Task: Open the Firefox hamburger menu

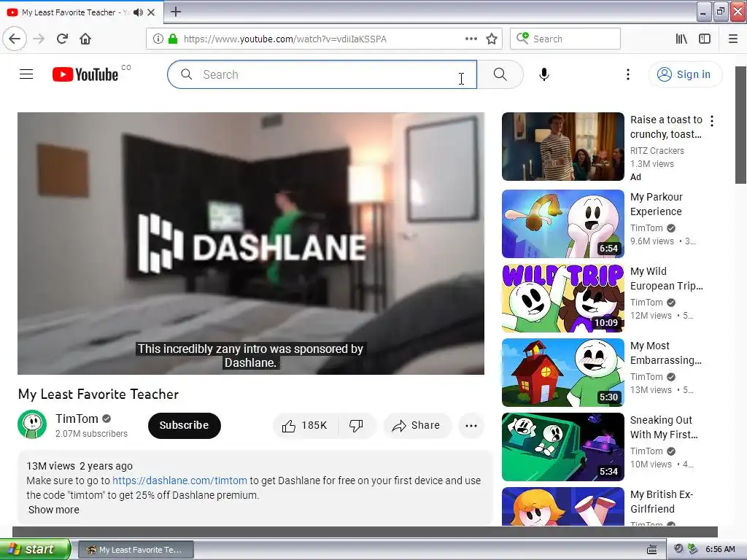Action: (733, 39)
